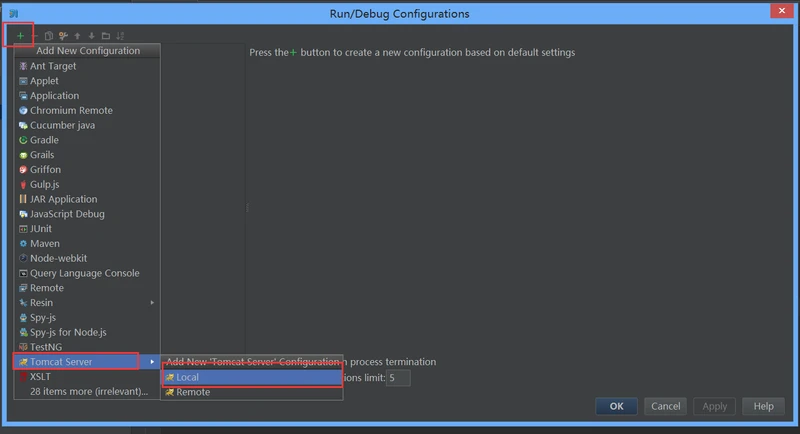Viewport: 800px width, 434px height.
Task: Click the green plus Add New Configuration icon
Action: 20,36
